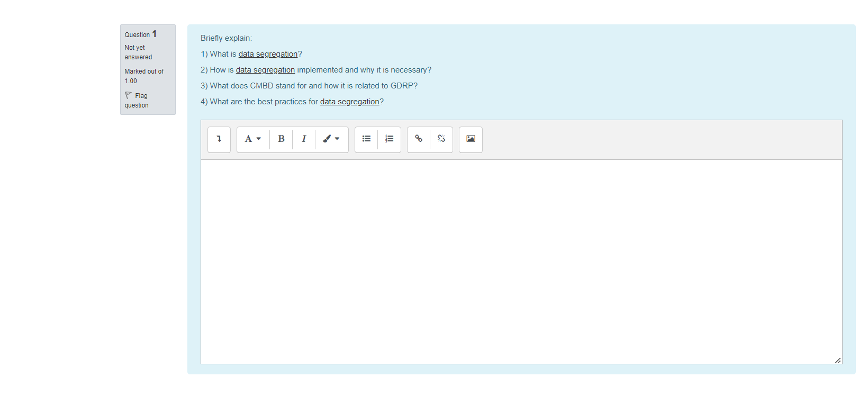The width and height of the screenshot is (868, 404).
Task: Click the 'Briefly explain:' text
Action: point(226,38)
